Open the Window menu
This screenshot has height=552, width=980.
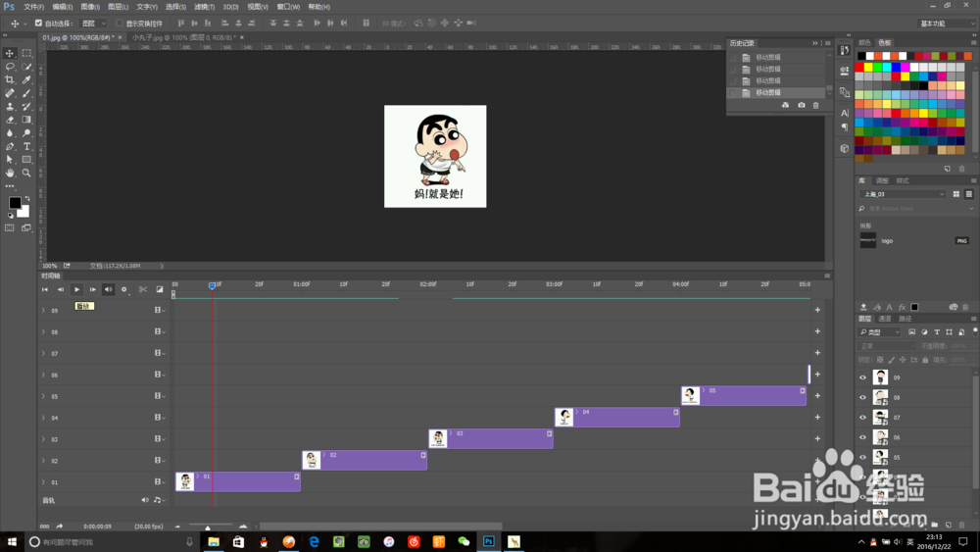point(288,7)
